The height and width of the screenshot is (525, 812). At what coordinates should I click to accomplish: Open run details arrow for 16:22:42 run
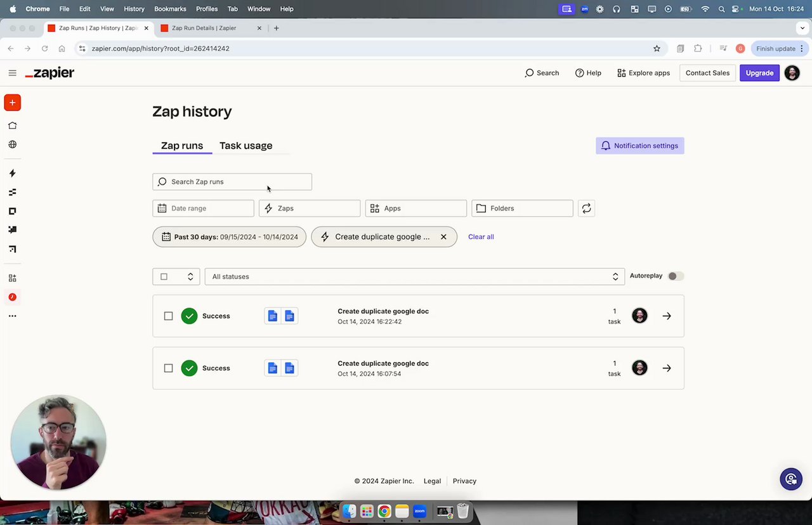pos(667,316)
